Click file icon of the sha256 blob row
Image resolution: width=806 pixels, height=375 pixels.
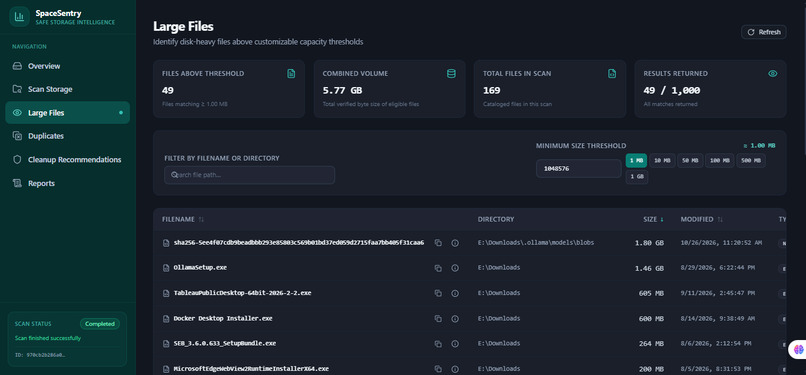pos(166,243)
